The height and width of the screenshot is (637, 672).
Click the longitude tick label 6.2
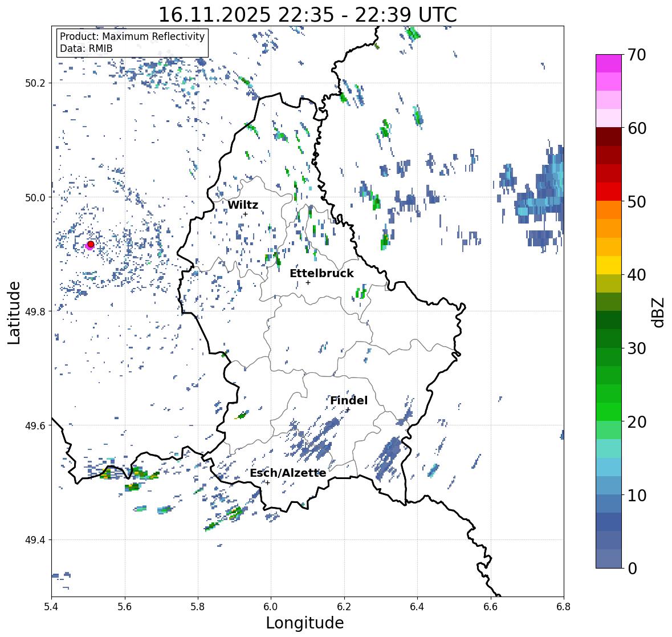coord(344,607)
